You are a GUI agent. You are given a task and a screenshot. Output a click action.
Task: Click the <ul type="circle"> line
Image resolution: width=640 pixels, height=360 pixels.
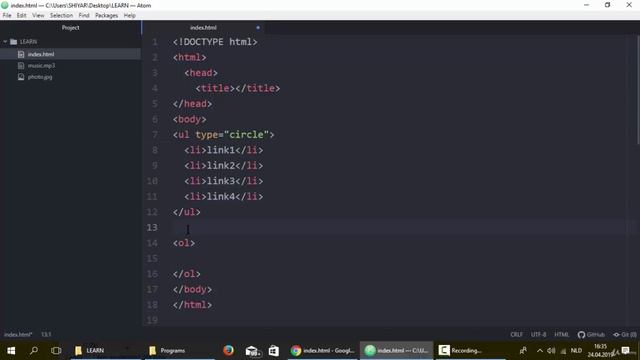pos(223,135)
